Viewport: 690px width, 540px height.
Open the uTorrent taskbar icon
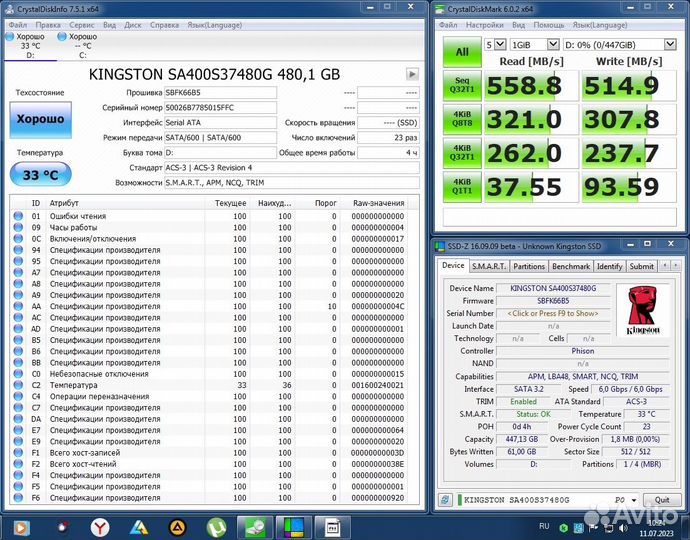click(x=216, y=527)
